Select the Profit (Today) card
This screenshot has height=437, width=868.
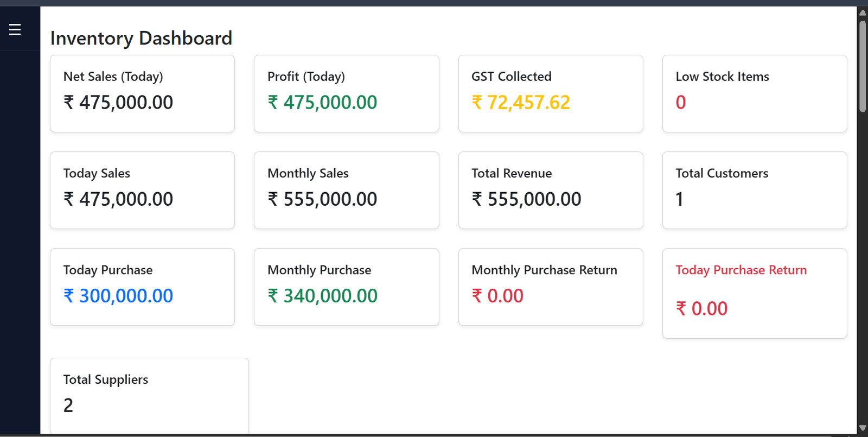[x=346, y=93]
